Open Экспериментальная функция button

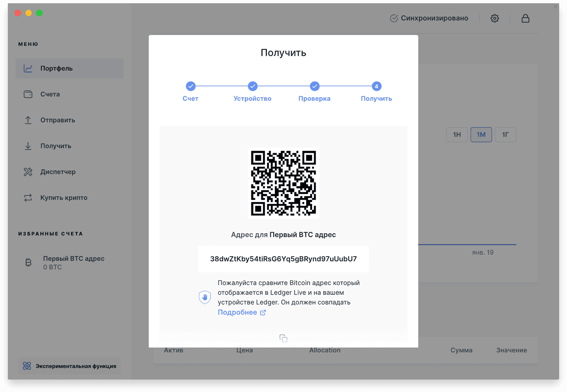69,366
